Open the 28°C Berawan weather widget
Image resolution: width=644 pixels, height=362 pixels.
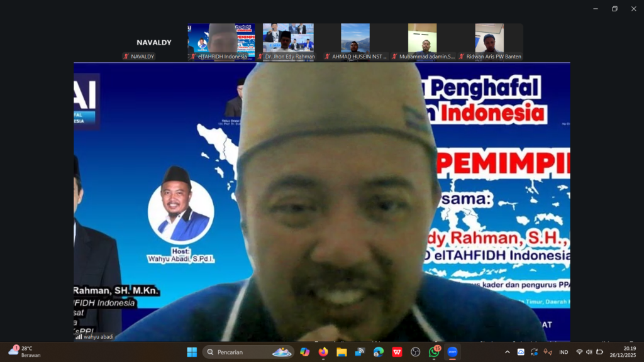[25, 352]
